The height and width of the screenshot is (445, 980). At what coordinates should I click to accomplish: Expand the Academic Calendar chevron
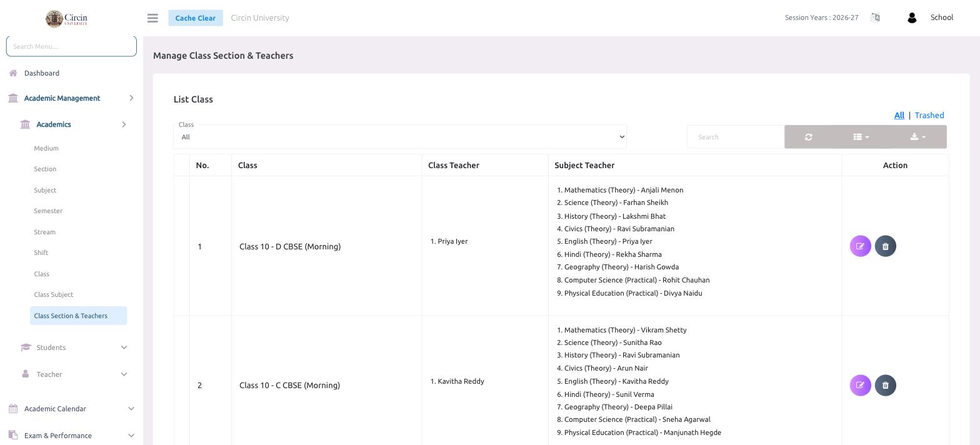(131, 409)
